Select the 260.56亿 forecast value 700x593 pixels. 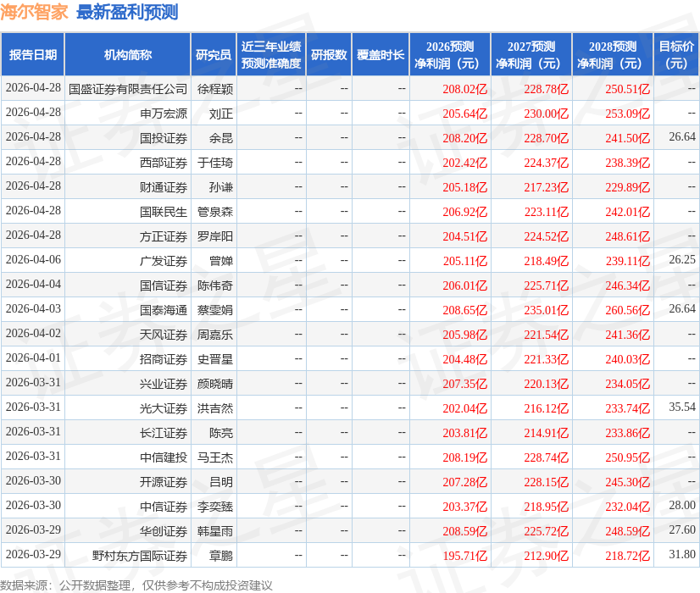627,310
